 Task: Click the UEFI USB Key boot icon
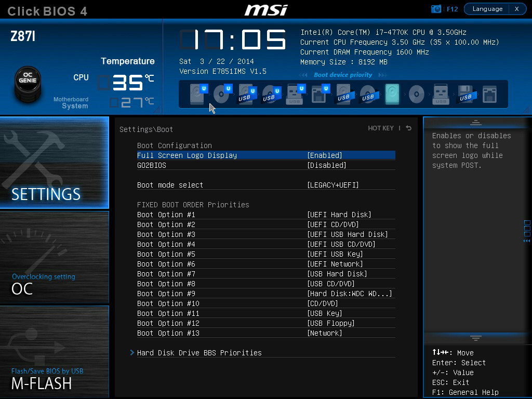[296, 94]
